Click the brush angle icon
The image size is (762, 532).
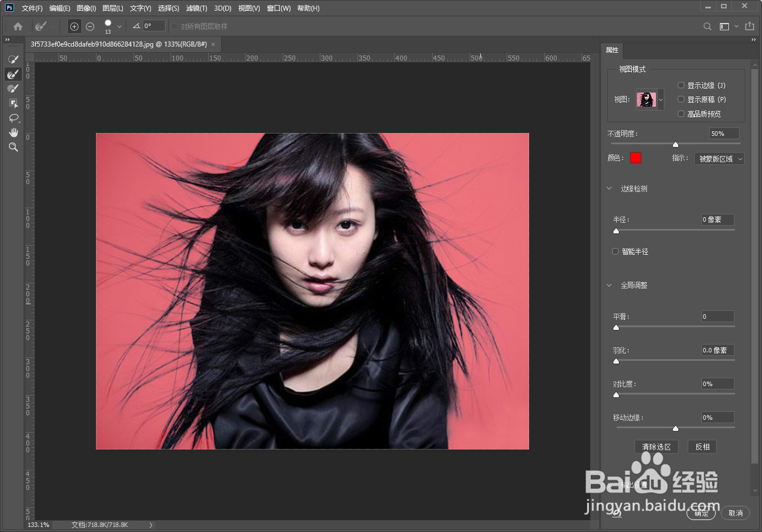point(136,26)
